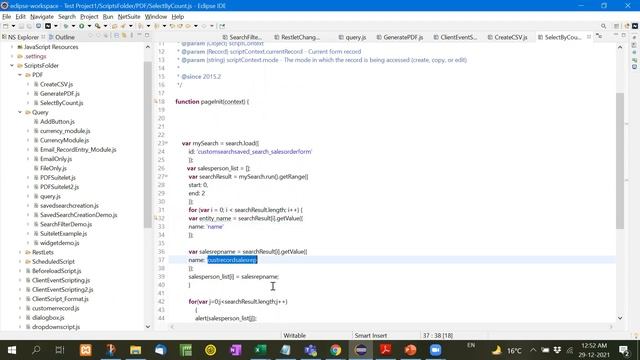The width and height of the screenshot is (640, 360).
Task: Open the Run dropdown arrow
Action: coord(89,26)
